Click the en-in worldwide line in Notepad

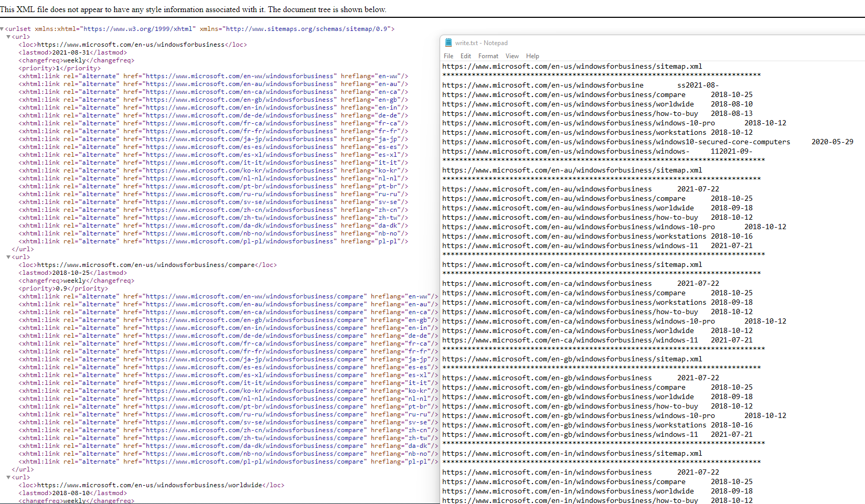pos(597,491)
